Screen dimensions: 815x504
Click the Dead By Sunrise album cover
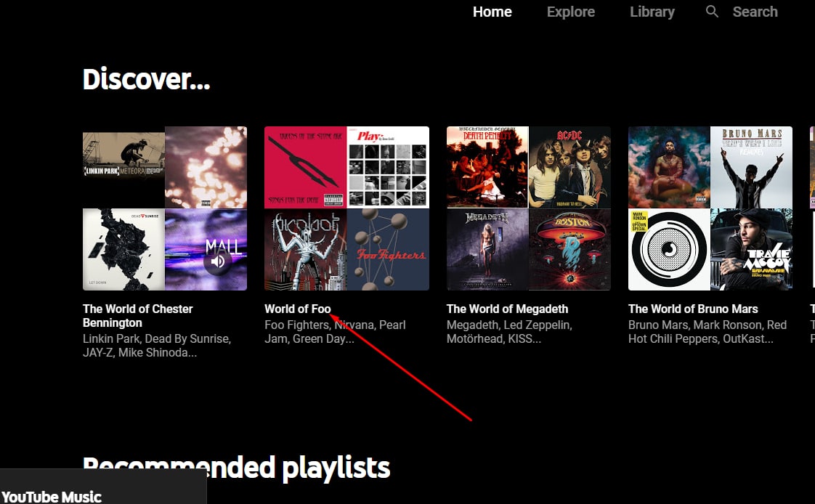tap(123, 249)
